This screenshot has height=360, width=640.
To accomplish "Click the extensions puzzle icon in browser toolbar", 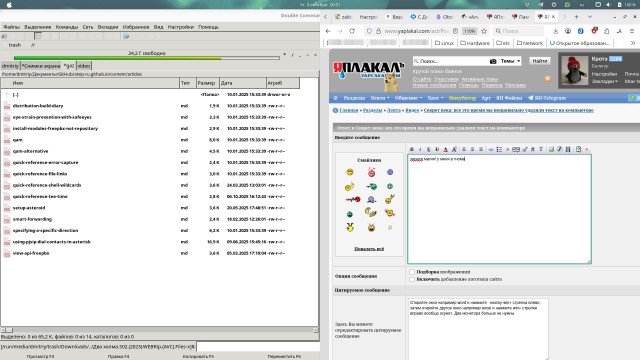I will tap(607, 31).
